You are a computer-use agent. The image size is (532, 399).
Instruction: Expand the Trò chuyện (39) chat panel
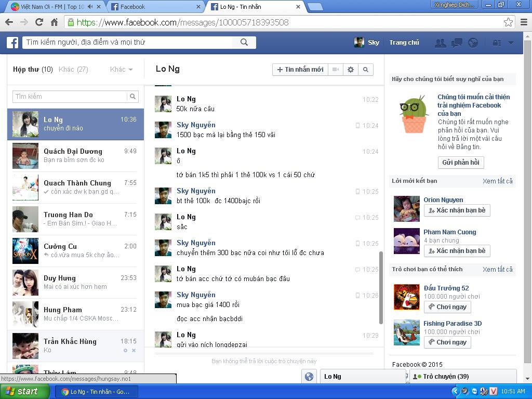462,377
